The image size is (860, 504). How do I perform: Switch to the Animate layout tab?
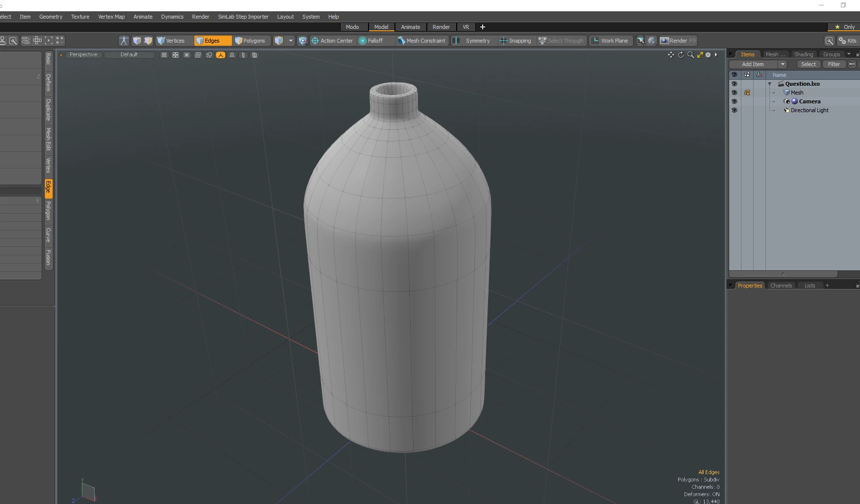(410, 27)
